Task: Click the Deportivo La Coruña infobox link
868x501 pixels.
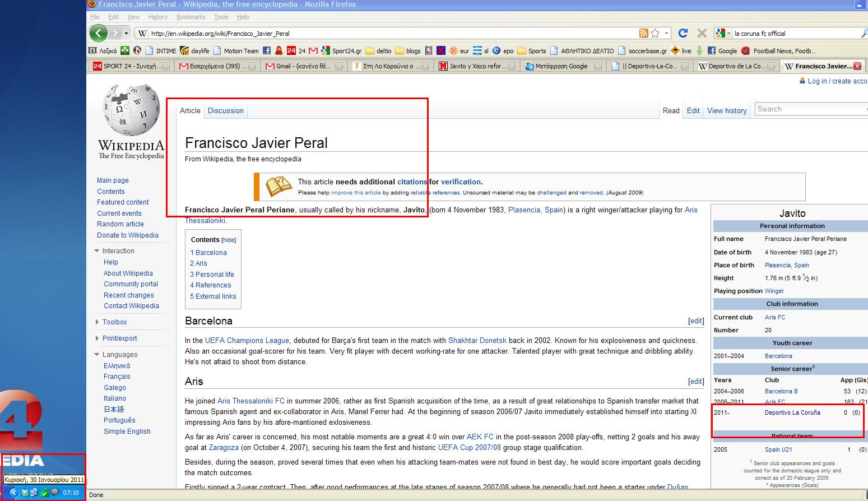Action: (792, 412)
